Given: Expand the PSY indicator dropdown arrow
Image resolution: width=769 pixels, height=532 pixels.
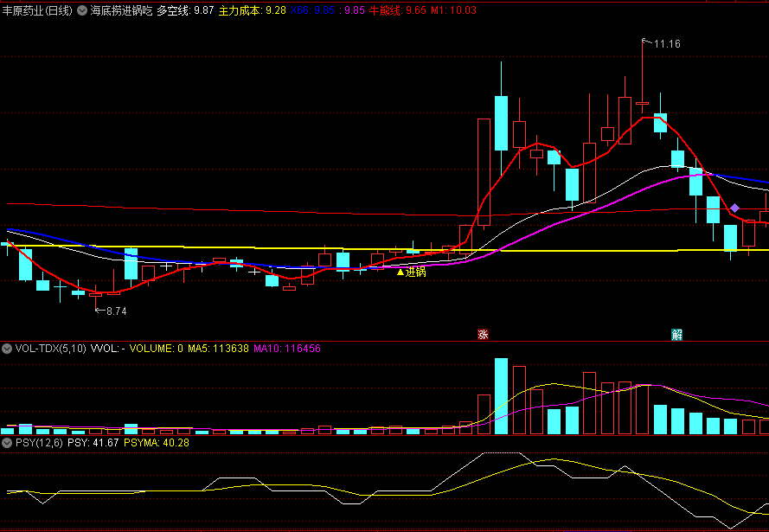Looking at the screenshot, I should tap(7, 443).
